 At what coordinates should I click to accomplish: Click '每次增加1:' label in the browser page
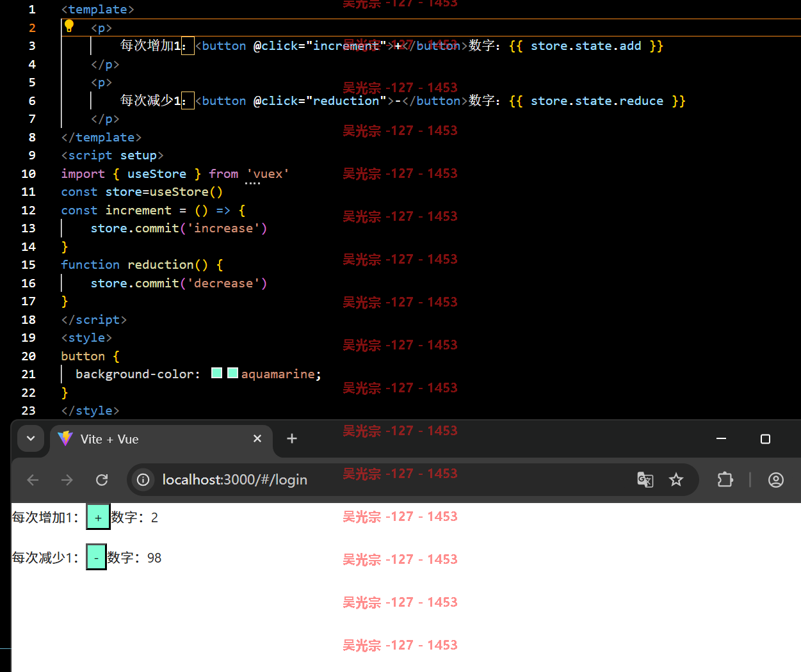[45, 517]
